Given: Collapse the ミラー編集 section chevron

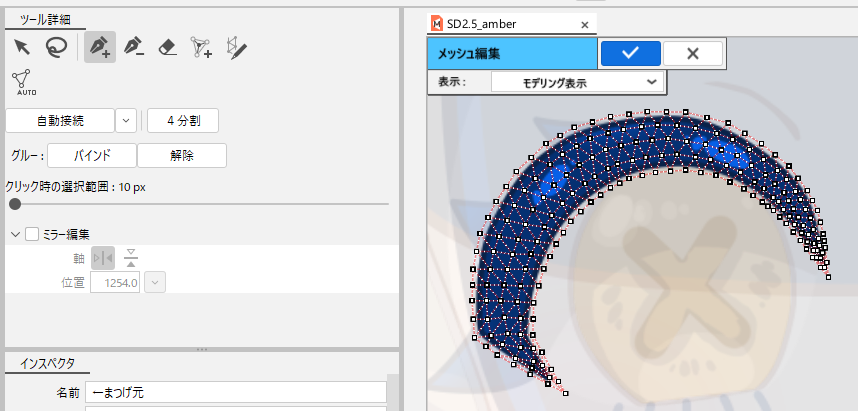Looking at the screenshot, I should tap(15, 234).
